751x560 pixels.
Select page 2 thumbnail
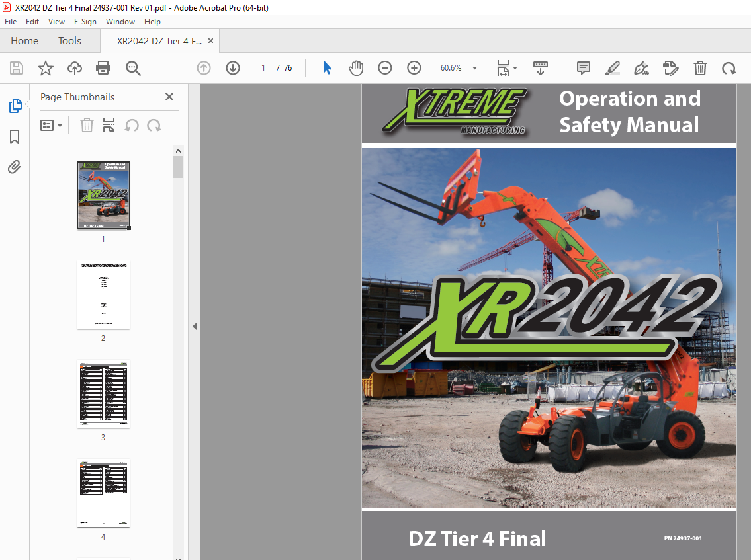pos(103,295)
